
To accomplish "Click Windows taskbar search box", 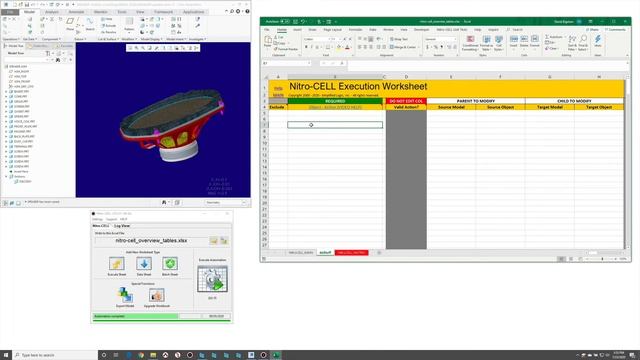I will pyautogui.click(x=55, y=355).
